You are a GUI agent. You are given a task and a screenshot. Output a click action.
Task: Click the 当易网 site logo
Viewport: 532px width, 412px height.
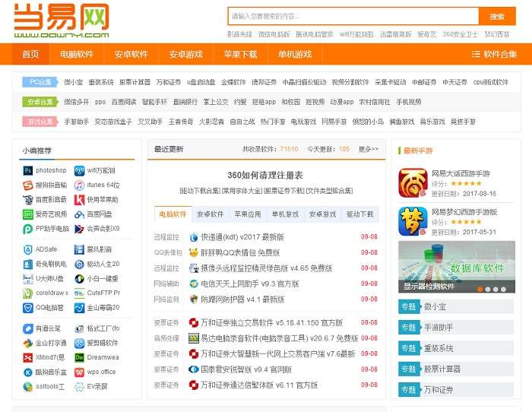tap(62, 21)
